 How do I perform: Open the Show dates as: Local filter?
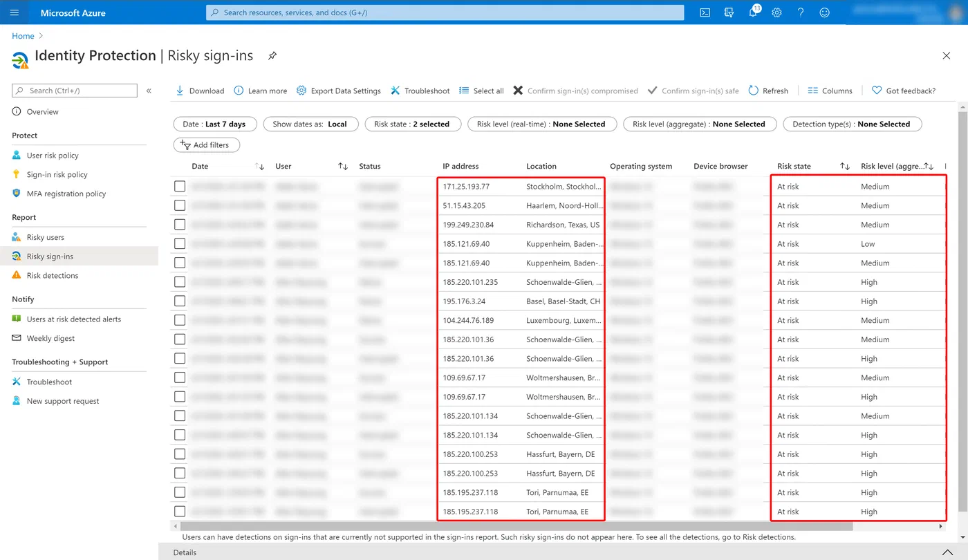pyautogui.click(x=310, y=124)
